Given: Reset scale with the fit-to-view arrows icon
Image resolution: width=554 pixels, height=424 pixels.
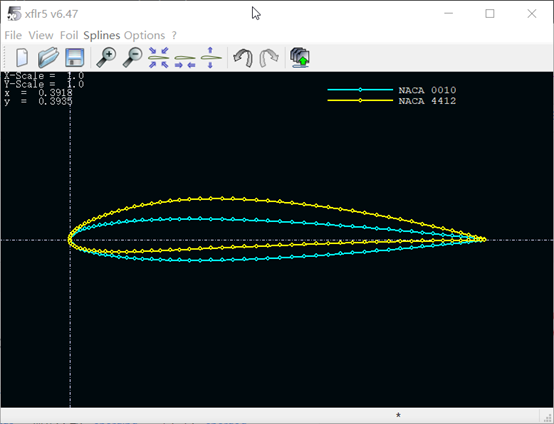Looking at the screenshot, I should coord(159,57).
